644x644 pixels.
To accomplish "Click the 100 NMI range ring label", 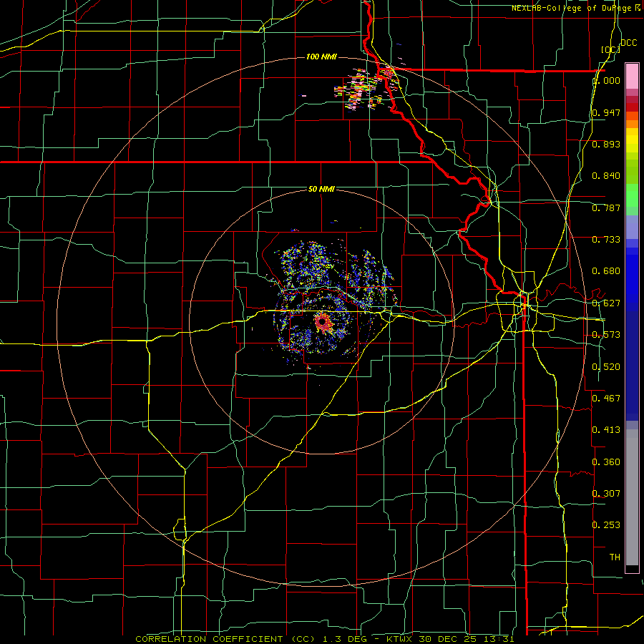I will coord(321,57).
